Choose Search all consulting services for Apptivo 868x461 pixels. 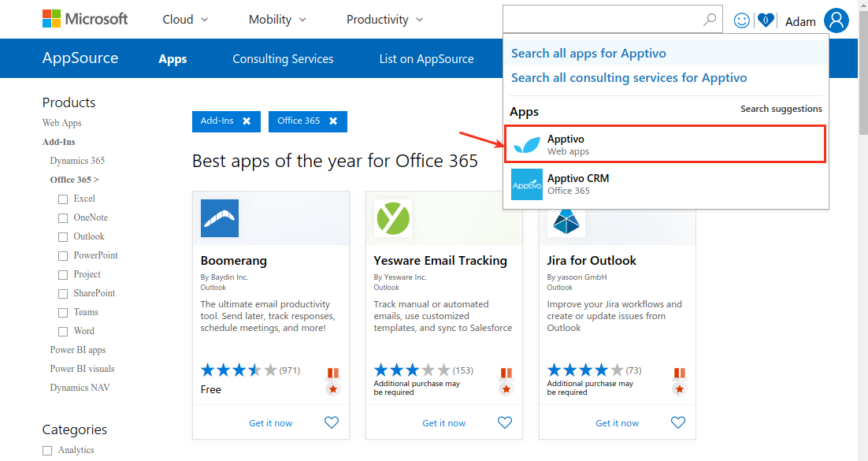tap(629, 77)
